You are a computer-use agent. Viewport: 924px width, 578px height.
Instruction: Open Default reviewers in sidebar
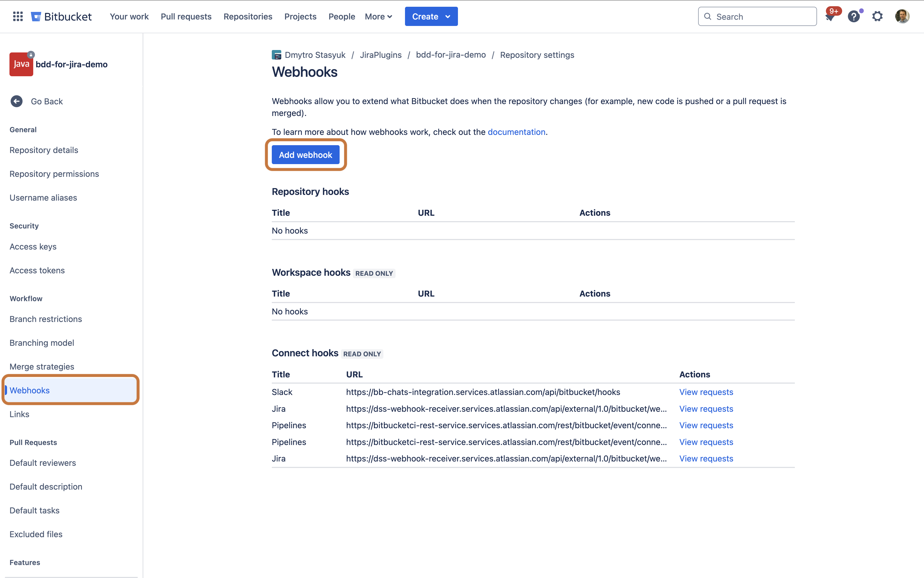43,463
